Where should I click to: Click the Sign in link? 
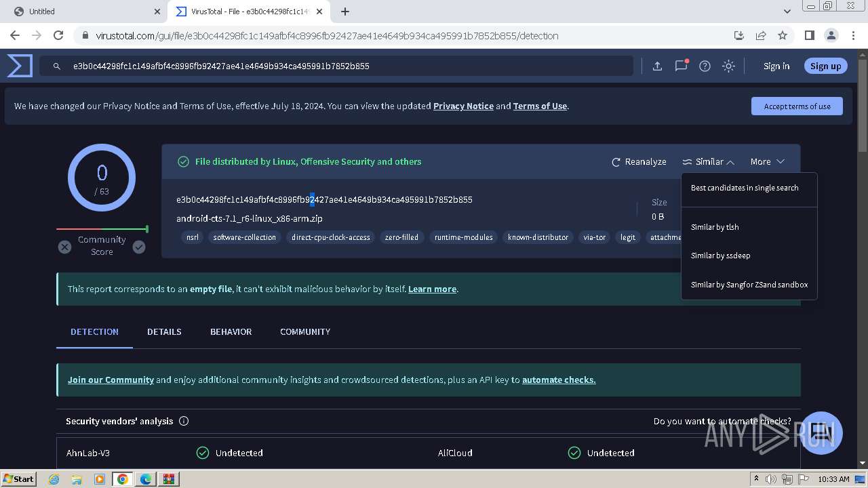click(x=776, y=66)
